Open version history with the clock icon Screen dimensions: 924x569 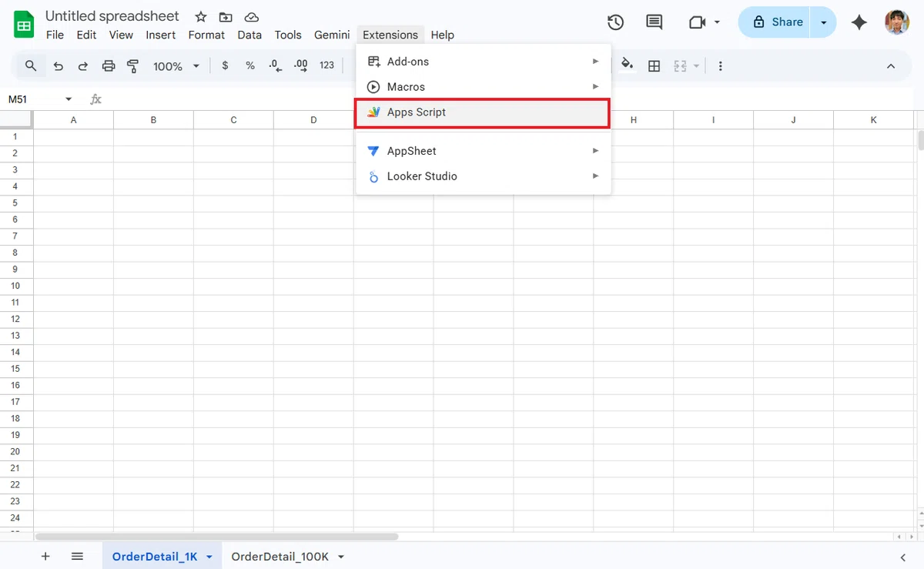click(x=615, y=22)
